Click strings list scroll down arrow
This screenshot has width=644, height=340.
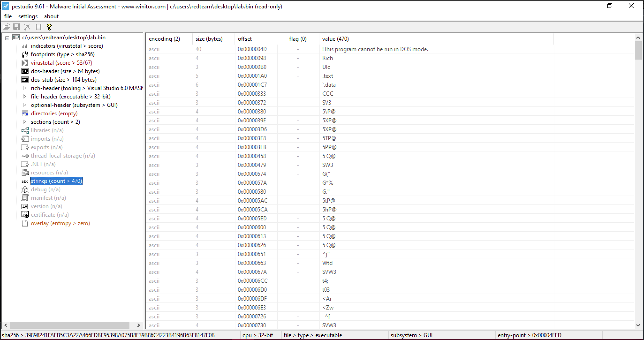(638, 325)
